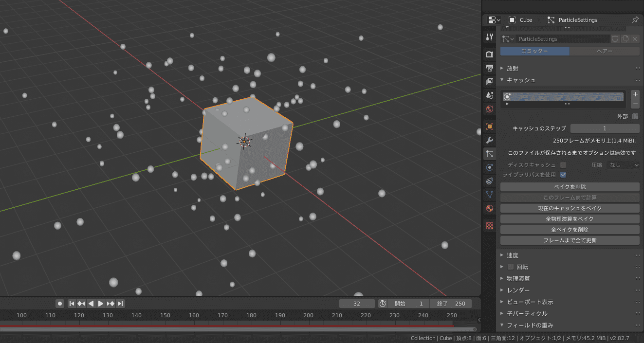Open the Scene Properties tab
Image resolution: width=644 pixels, height=343 pixels.
(x=489, y=95)
